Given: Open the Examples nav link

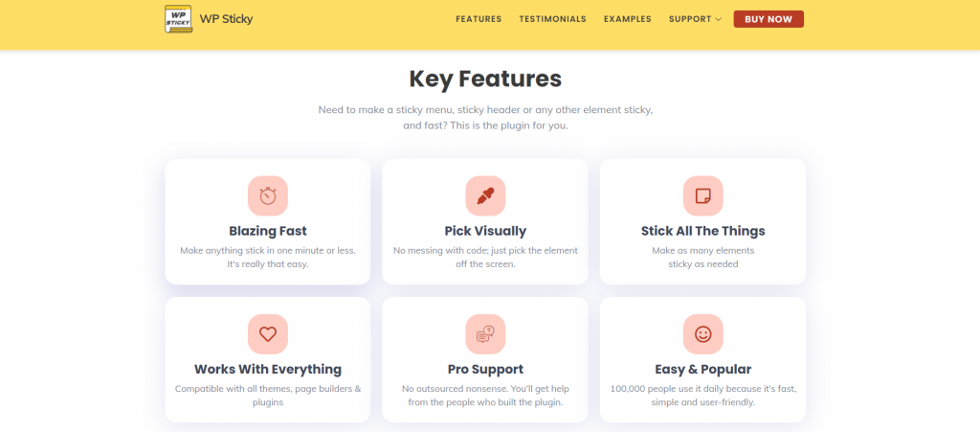Looking at the screenshot, I should coord(628,19).
